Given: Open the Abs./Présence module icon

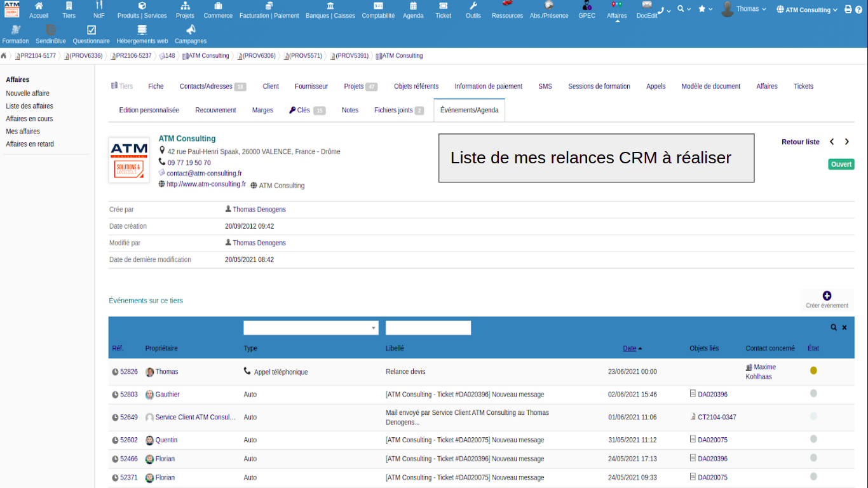Looking at the screenshot, I should tap(549, 5).
